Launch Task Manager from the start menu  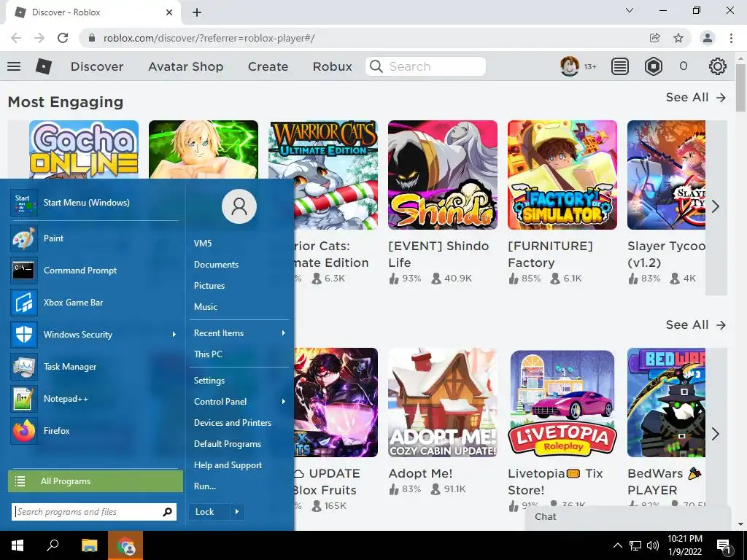point(94,367)
